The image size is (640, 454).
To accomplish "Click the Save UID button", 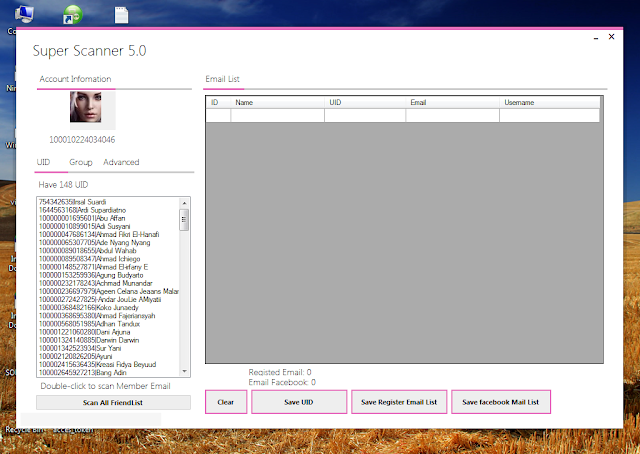I will (x=299, y=402).
